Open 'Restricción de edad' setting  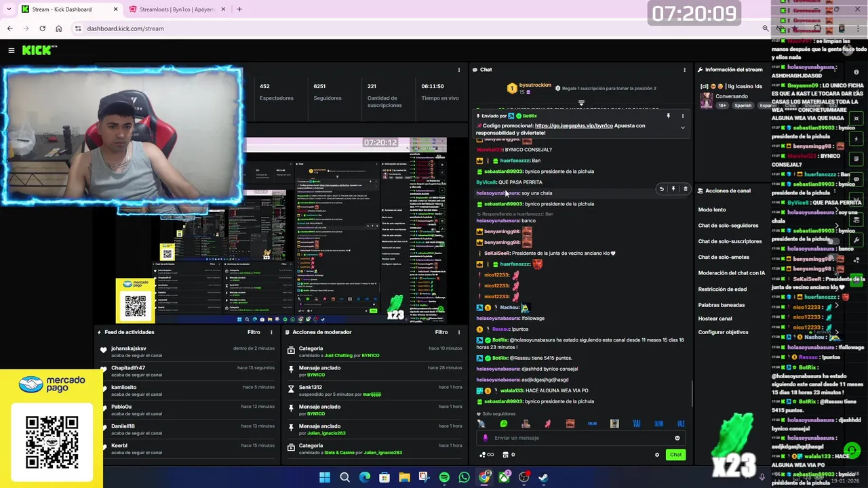722,289
